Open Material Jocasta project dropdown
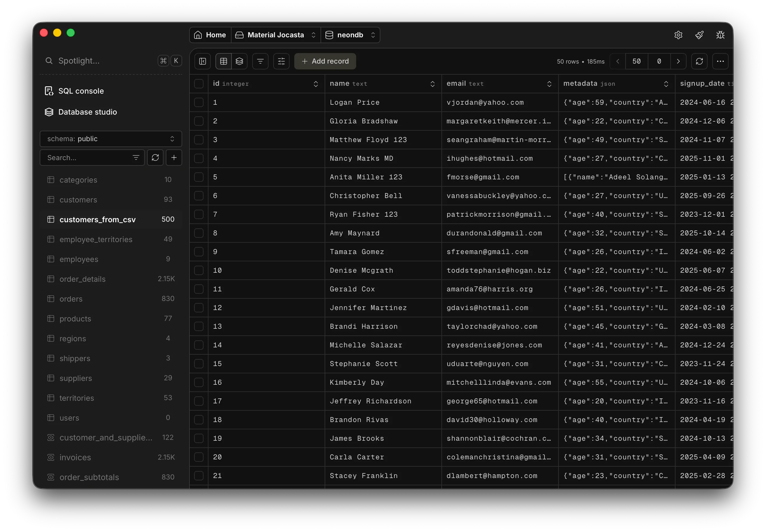Image resolution: width=766 pixels, height=532 pixels. click(x=276, y=35)
